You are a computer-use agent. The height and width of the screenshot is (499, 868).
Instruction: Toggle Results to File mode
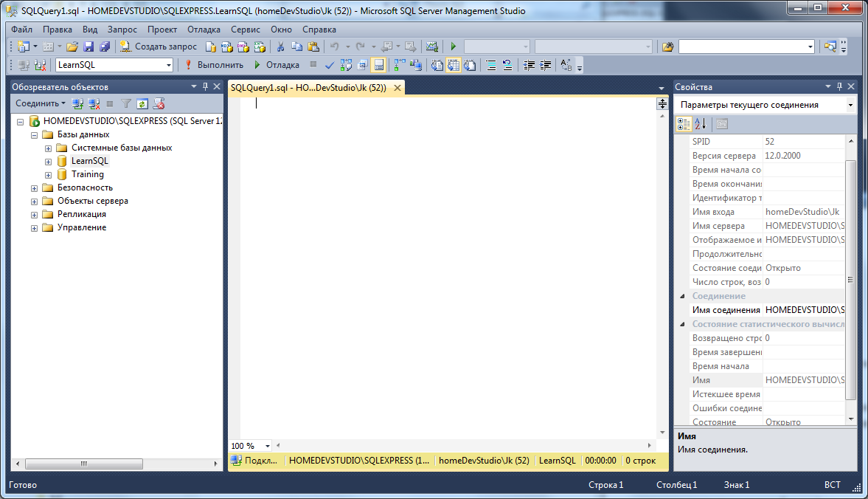pos(470,66)
